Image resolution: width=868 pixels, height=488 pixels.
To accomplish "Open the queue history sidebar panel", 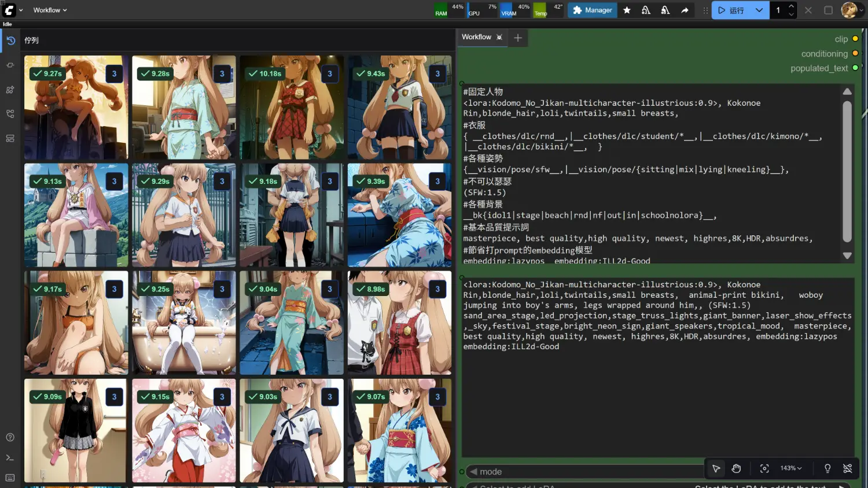I will [10, 40].
